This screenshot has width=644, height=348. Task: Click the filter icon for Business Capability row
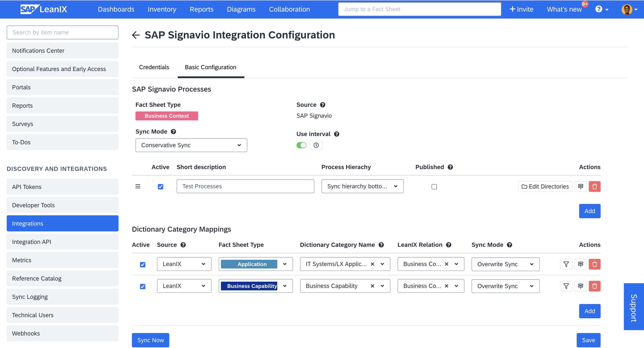pyautogui.click(x=566, y=286)
